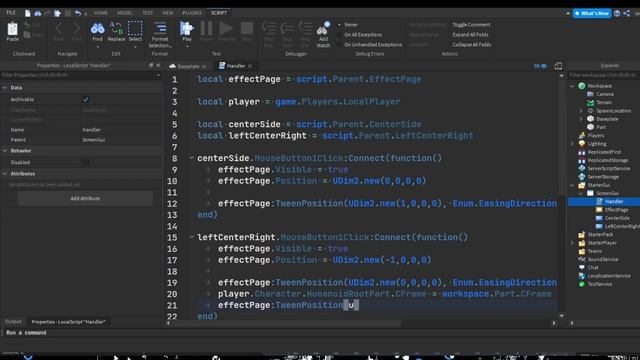This screenshot has width=640, height=360.
Task: Expand the Baseplate node in Explorer
Action: point(581,119)
